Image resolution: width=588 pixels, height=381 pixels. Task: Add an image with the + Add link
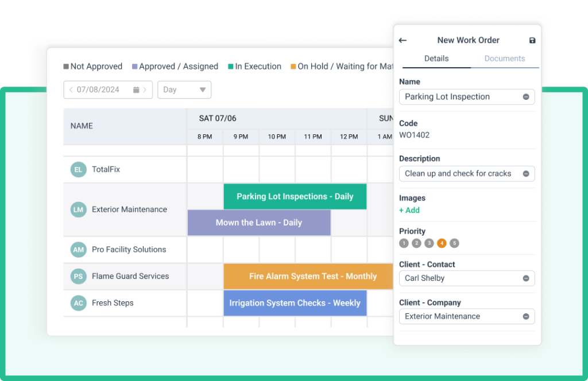(x=409, y=210)
